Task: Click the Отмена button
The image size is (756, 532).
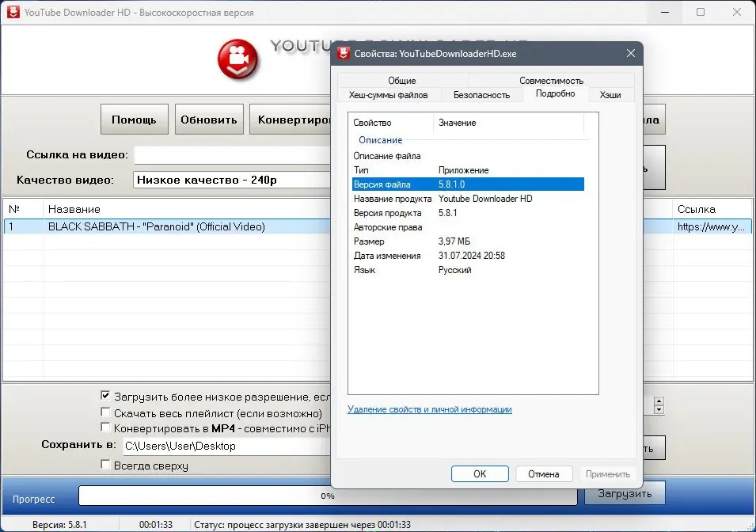Action: (x=543, y=473)
